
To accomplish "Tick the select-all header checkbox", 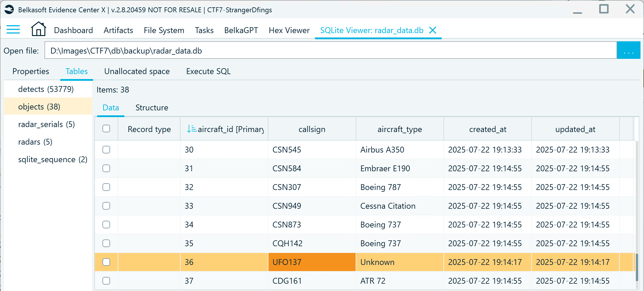I will click(106, 129).
